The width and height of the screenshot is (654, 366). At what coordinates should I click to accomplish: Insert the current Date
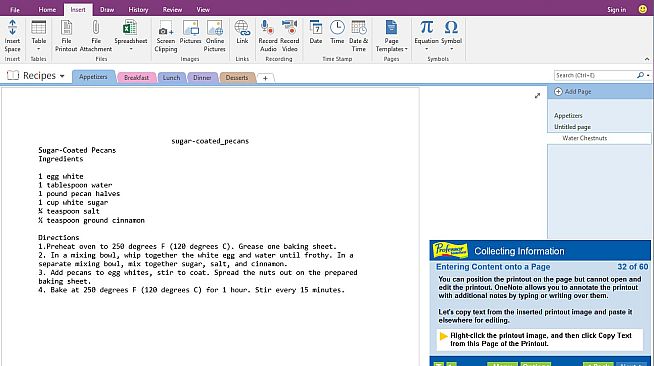tap(316, 32)
